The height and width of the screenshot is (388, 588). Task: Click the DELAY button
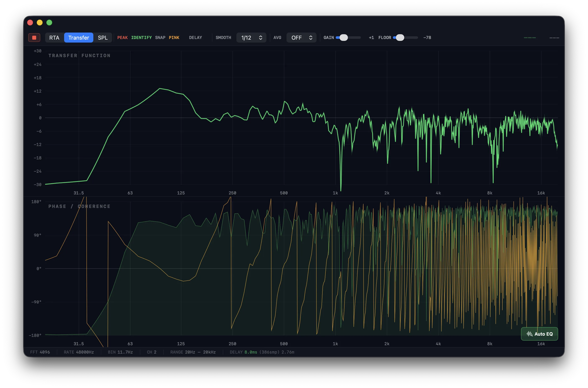click(195, 38)
